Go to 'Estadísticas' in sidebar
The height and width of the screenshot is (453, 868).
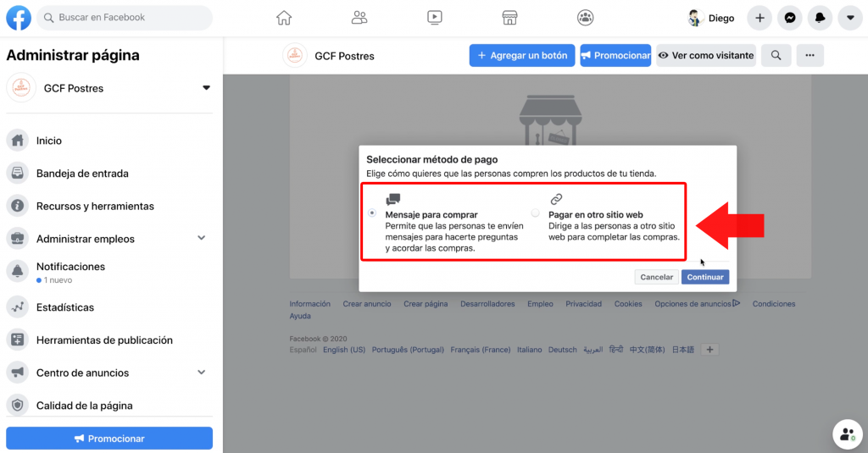65,307
